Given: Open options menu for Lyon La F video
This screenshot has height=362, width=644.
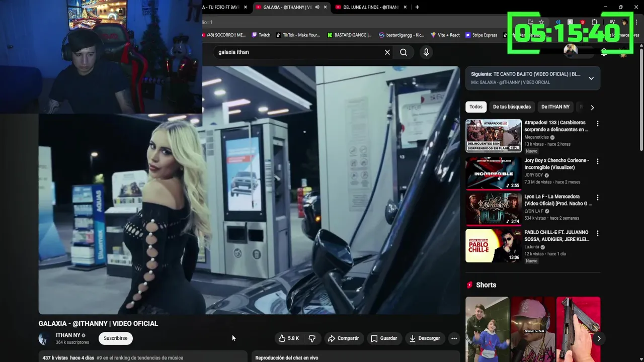Looking at the screenshot, I should [x=598, y=198].
